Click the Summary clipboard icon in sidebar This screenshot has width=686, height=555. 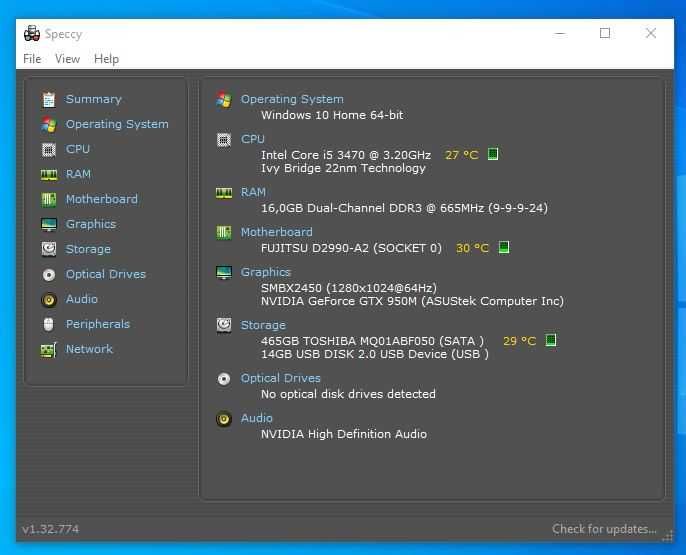[x=49, y=100]
